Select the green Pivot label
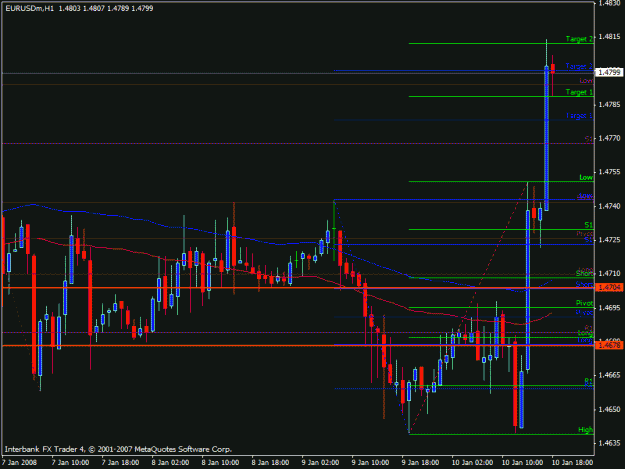The image size is (625, 469). coord(584,303)
